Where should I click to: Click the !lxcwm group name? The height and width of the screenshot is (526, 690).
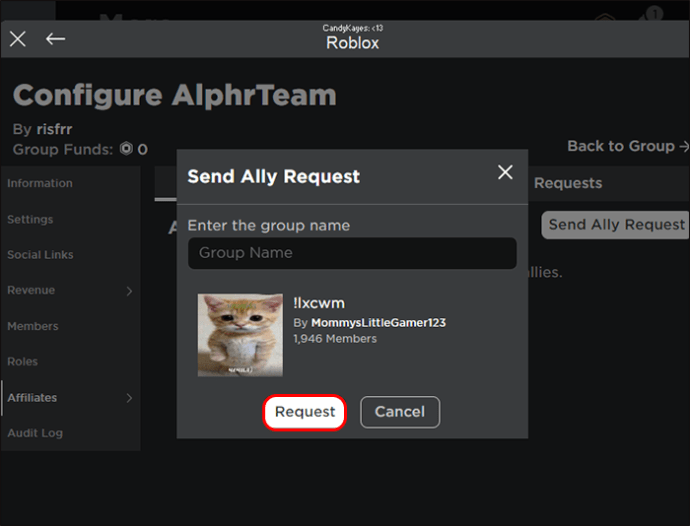pyautogui.click(x=319, y=303)
